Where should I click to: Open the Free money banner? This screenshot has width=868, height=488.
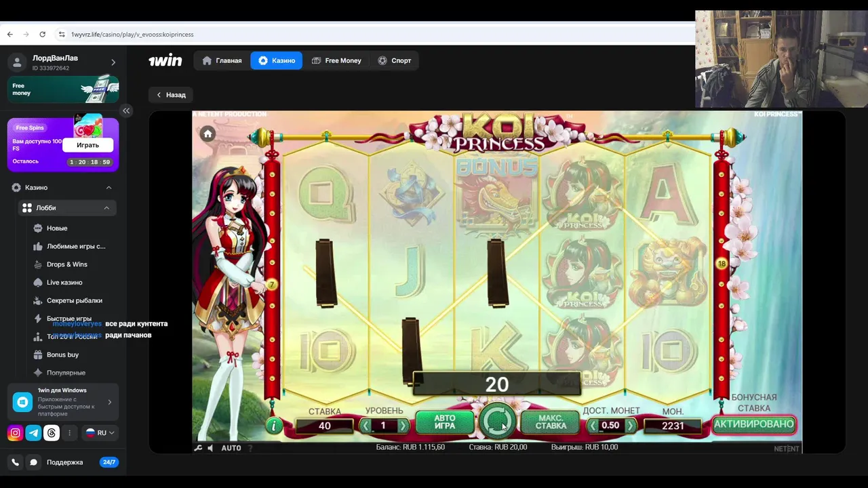pos(63,89)
